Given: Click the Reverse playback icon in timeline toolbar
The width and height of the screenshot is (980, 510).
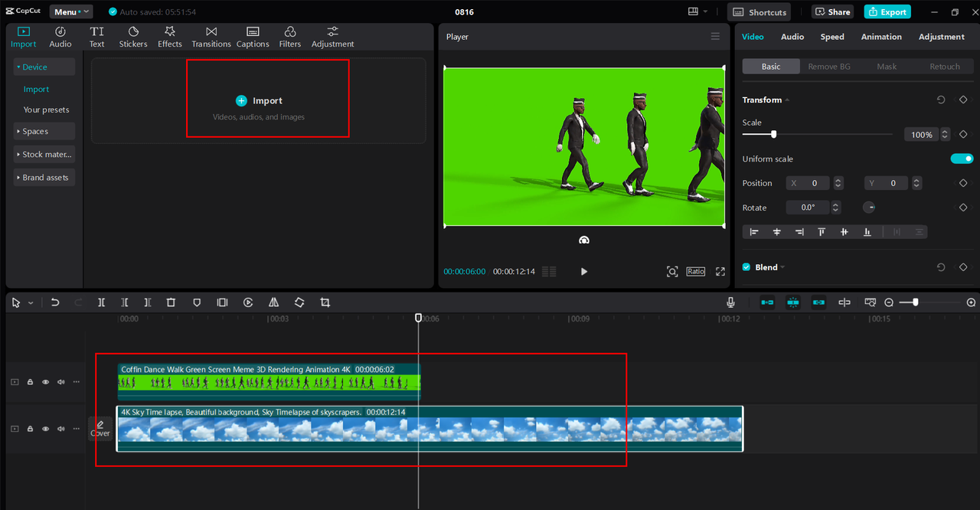Looking at the screenshot, I should [x=248, y=302].
